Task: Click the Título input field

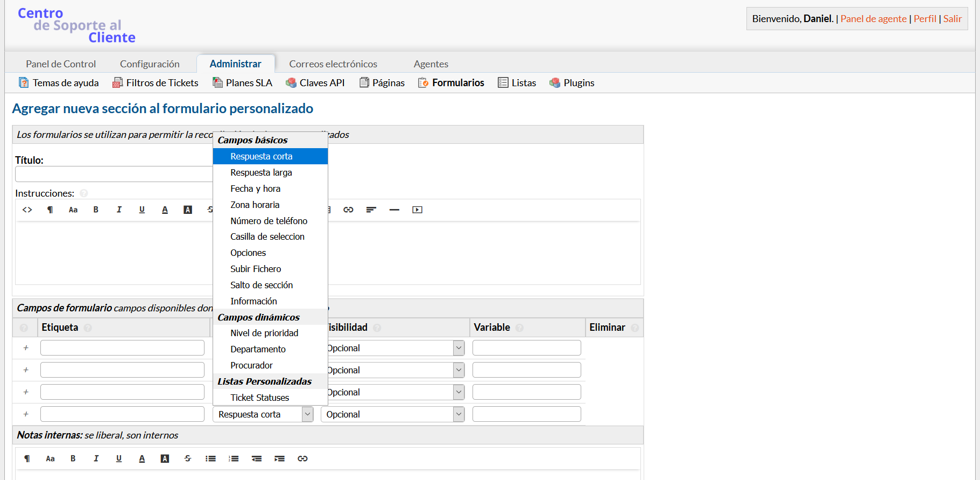Action: click(114, 174)
